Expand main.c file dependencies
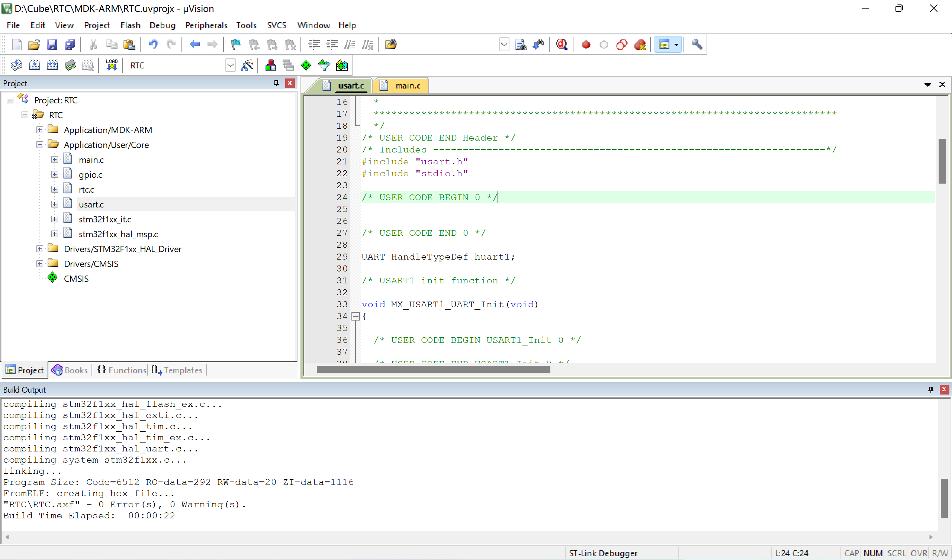Image resolution: width=952 pixels, height=560 pixels. click(x=55, y=160)
